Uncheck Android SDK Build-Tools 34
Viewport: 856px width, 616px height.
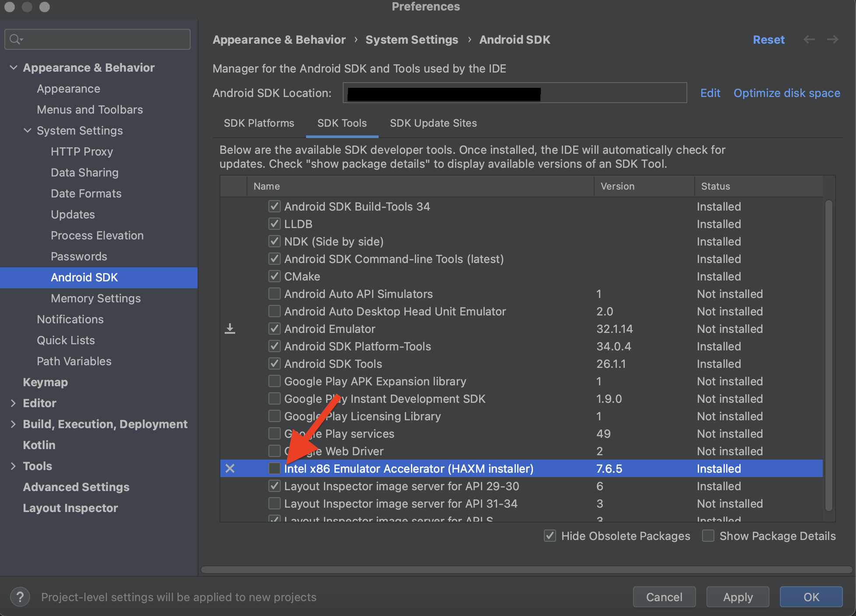coord(274,206)
